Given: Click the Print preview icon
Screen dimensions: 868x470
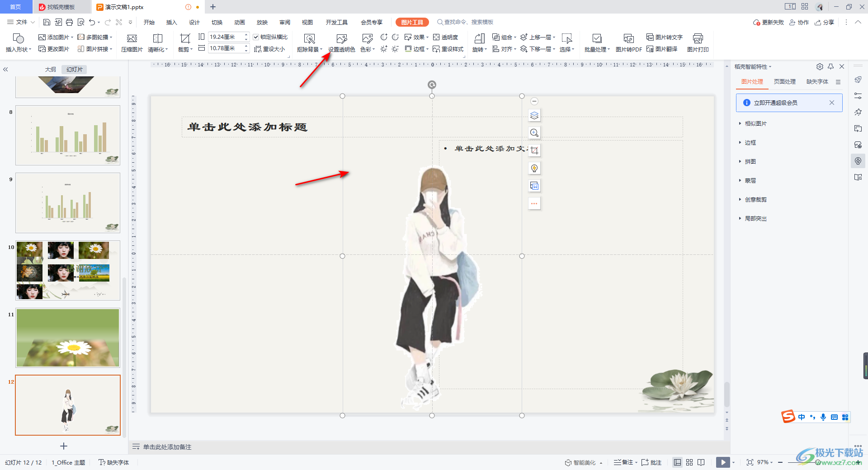Looking at the screenshot, I should click(81, 22).
